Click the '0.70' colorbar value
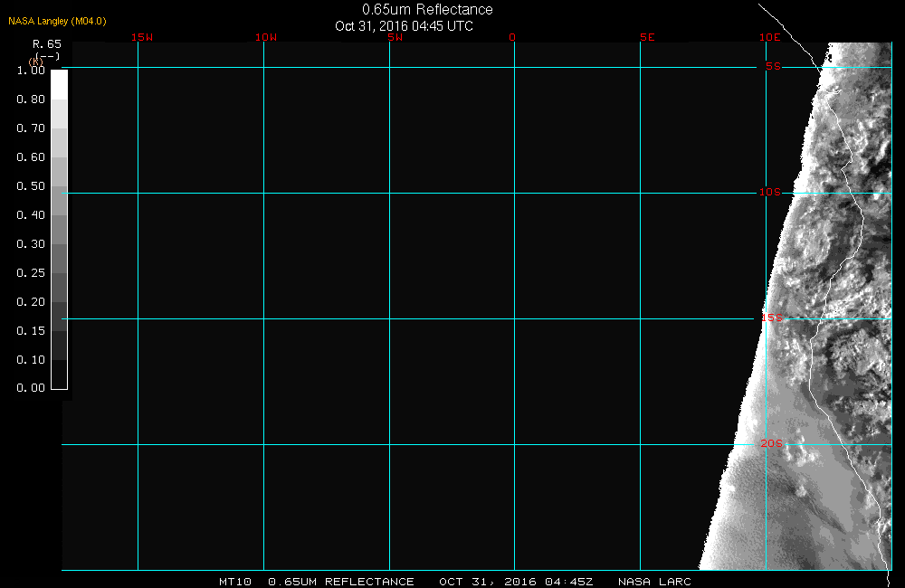 coord(31,128)
